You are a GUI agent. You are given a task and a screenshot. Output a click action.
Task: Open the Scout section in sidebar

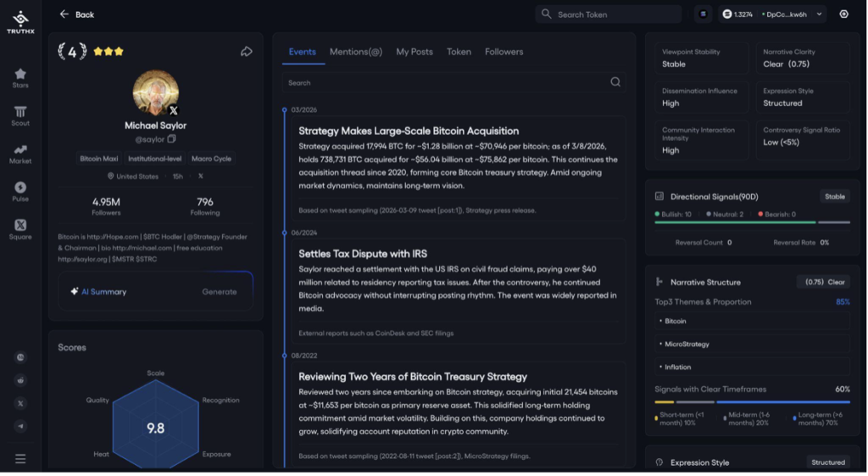pyautogui.click(x=20, y=115)
